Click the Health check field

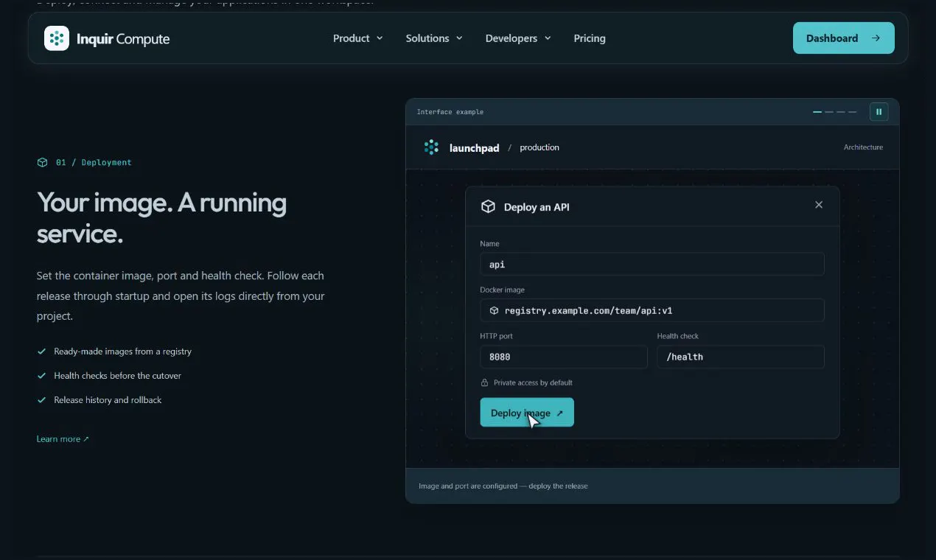741,357
